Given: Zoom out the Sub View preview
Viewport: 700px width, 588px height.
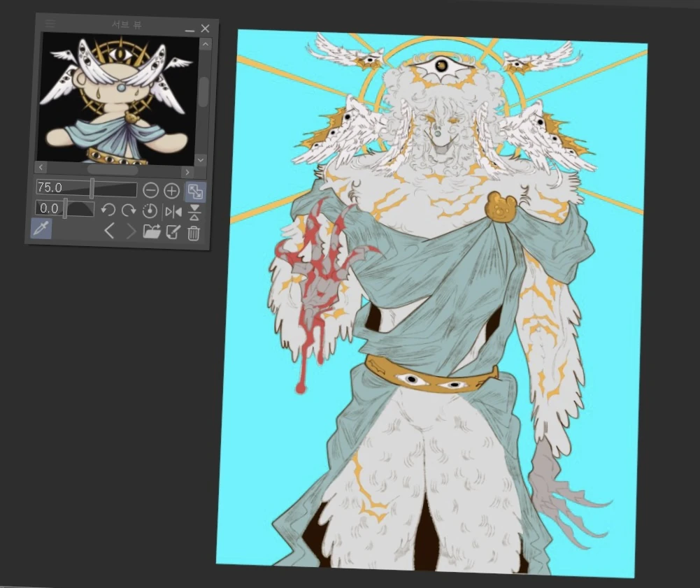Looking at the screenshot, I should click(x=150, y=189).
